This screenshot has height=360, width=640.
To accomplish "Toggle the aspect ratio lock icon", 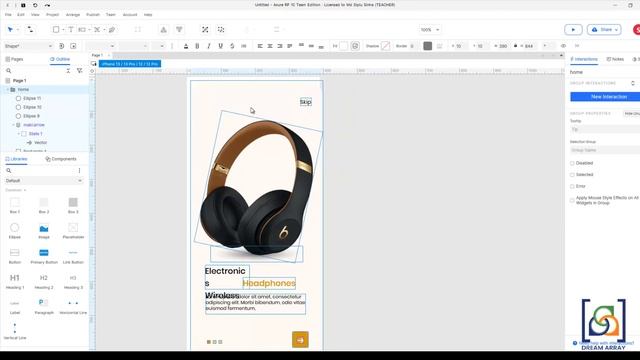I will pos(516,46).
